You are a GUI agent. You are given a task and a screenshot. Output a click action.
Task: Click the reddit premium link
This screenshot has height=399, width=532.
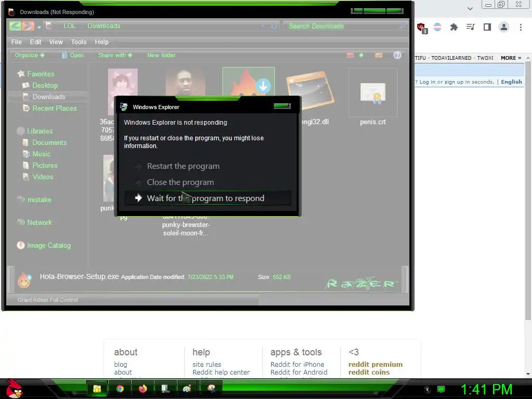375,364
